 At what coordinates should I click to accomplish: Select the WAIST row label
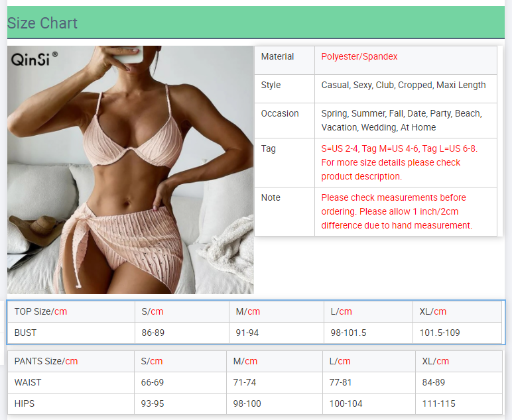[28, 382]
